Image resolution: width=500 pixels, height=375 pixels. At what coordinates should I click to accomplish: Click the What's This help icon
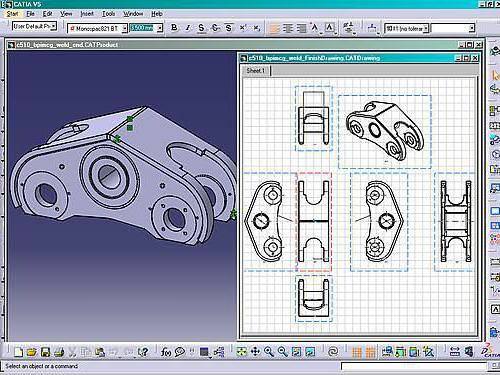[x=143, y=352]
